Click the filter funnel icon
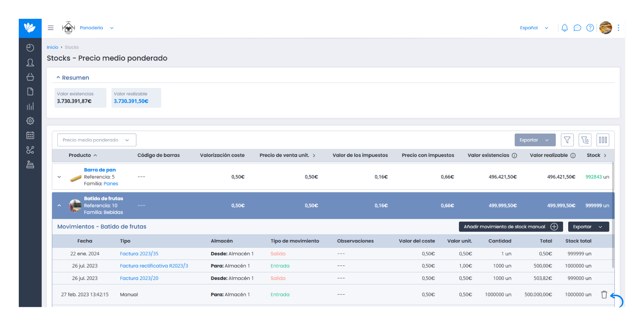Image resolution: width=644 pixels, height=326 pixels. click(x=567, y=140)
